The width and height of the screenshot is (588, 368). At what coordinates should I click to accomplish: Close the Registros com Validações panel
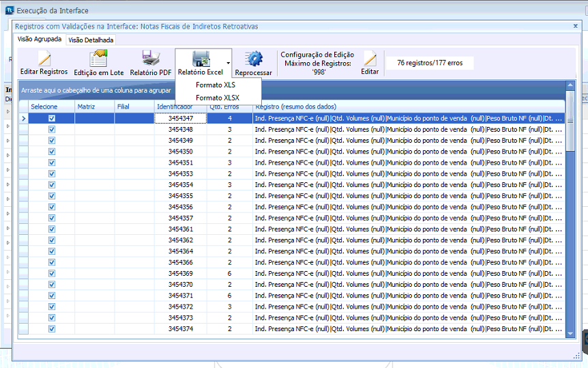coord(575,26)
